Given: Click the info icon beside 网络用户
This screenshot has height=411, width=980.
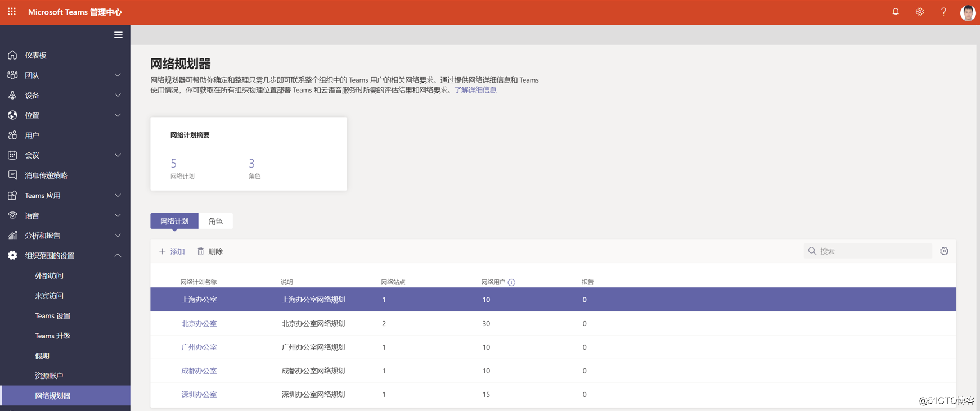Looking at the screenshot, I should pos(511,282).
